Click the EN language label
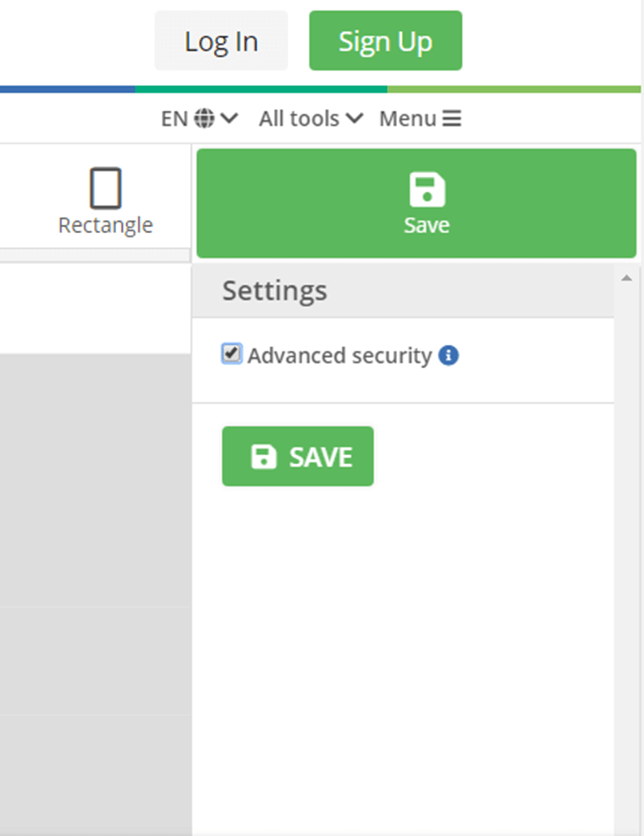 [174, 119]
